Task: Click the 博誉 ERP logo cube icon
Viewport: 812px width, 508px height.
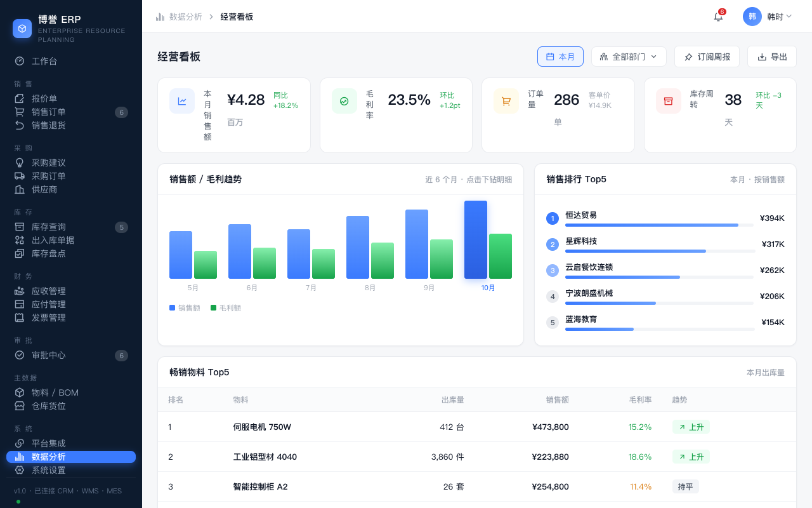Action: [22, 29]
